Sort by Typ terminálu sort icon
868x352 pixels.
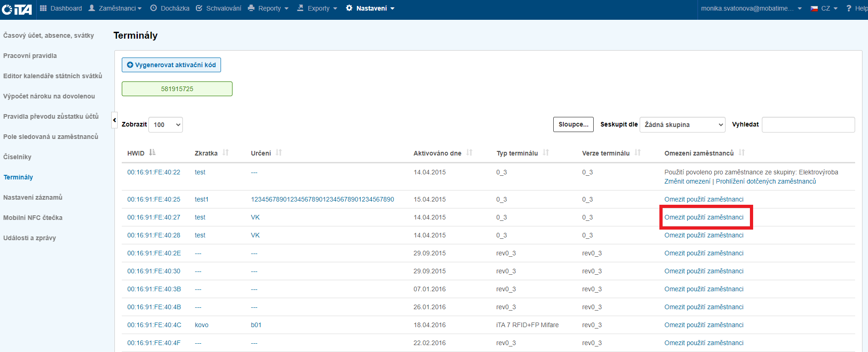(x=546, y=153)
